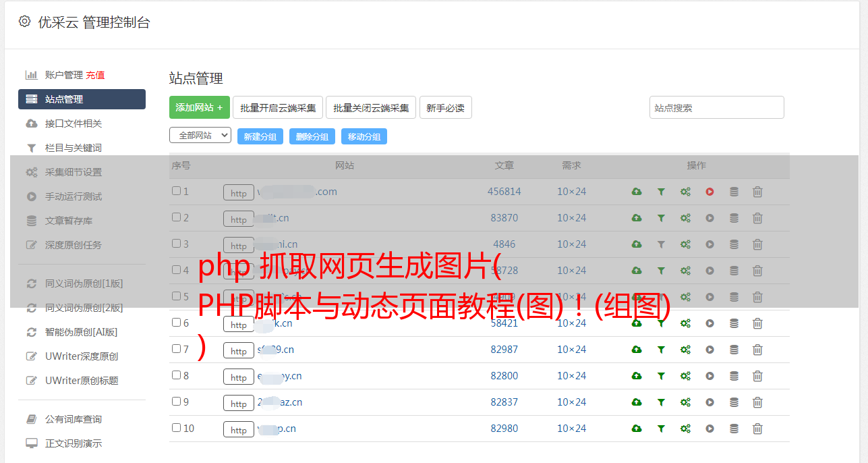
Task: Open the gears icon in row 9
Action: pyautogui.click(x=685, y=402)
